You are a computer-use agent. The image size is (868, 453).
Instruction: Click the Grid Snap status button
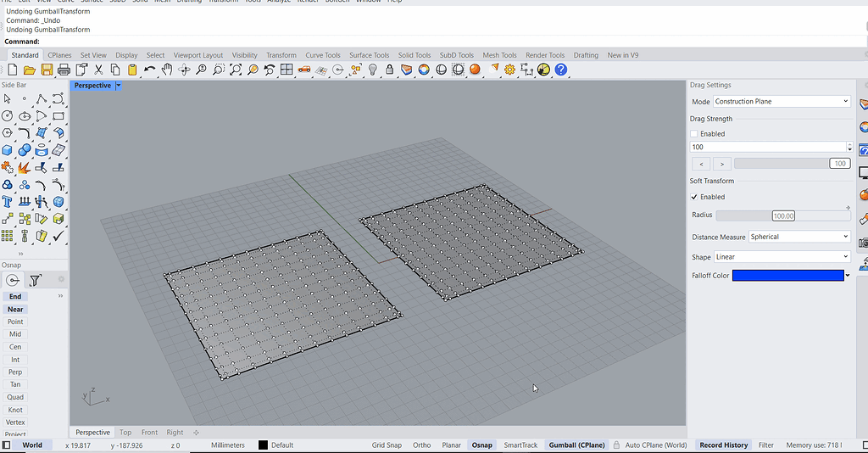point(387,445)
